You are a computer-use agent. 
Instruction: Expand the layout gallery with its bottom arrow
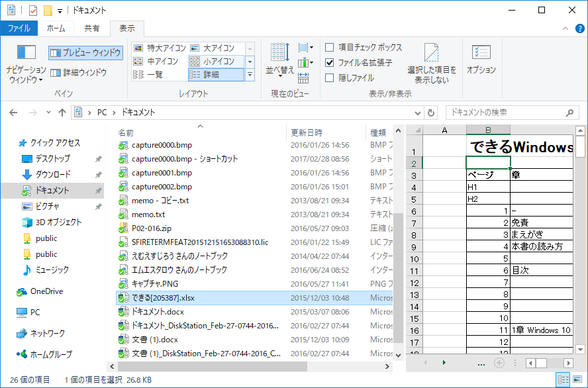pyautogui.click(x=249, y=74)
